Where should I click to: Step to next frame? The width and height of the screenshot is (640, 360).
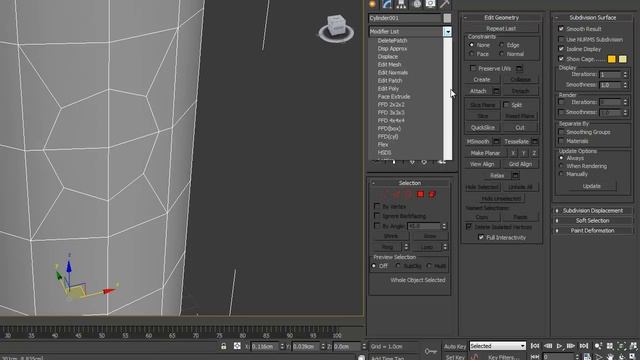tap(571, 346)
